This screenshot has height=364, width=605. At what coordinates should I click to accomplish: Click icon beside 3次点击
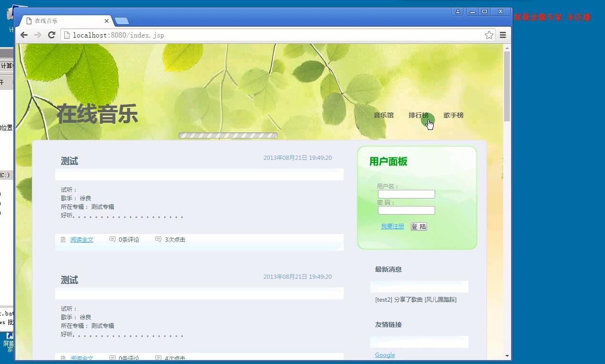(x=158, y=239)
